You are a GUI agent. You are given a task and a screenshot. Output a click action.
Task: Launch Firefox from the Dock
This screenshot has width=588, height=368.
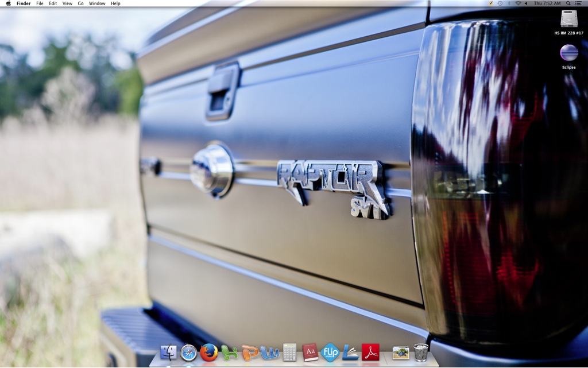(209, 352)
